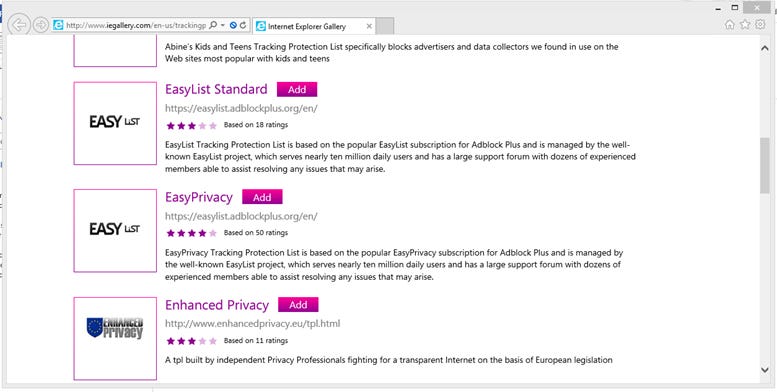Click the Enhanced Privacy star rating
This screenshot has height=392, width=777.
pos(192,341)
